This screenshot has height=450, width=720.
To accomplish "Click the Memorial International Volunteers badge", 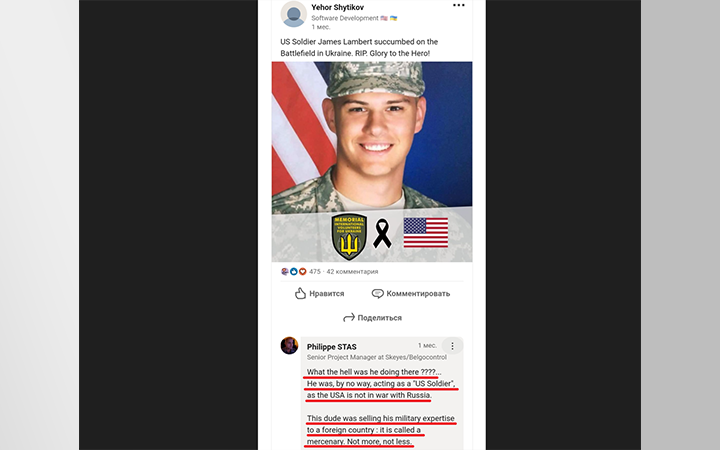I will tap(349, 236).
